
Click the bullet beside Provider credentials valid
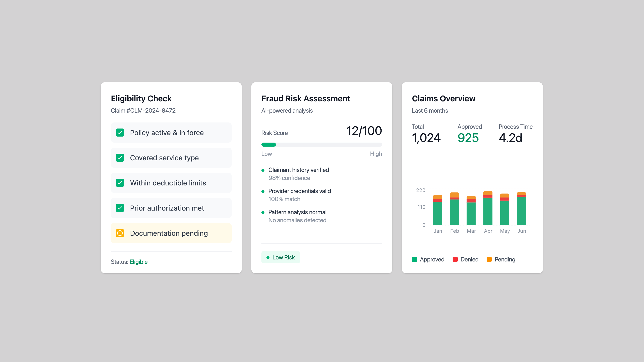tap(263, 191)
